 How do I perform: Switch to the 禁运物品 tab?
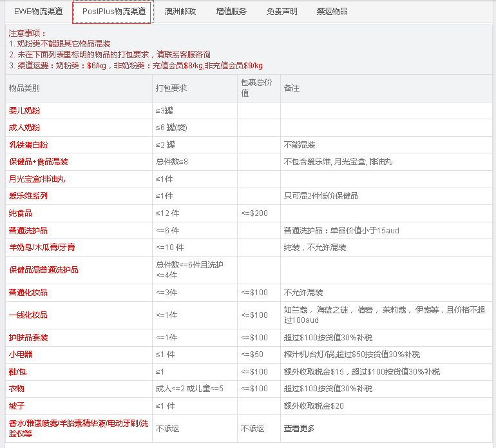[332, 12]
